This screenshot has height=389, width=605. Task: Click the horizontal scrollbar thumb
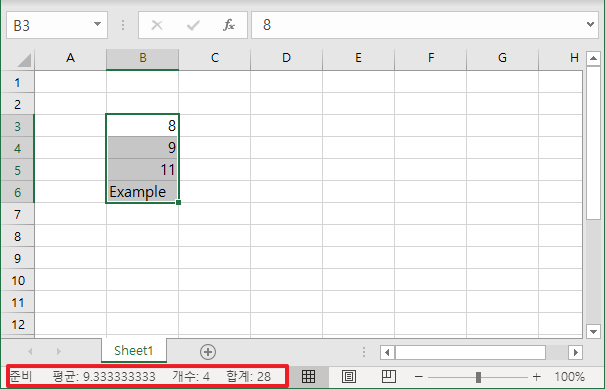[470, 352]
